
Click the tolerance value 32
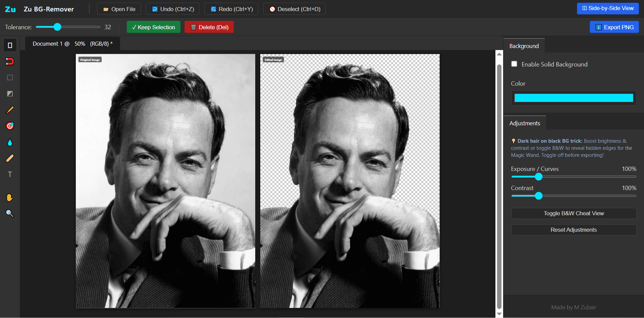pyautogui.click(x=108, y=27)
